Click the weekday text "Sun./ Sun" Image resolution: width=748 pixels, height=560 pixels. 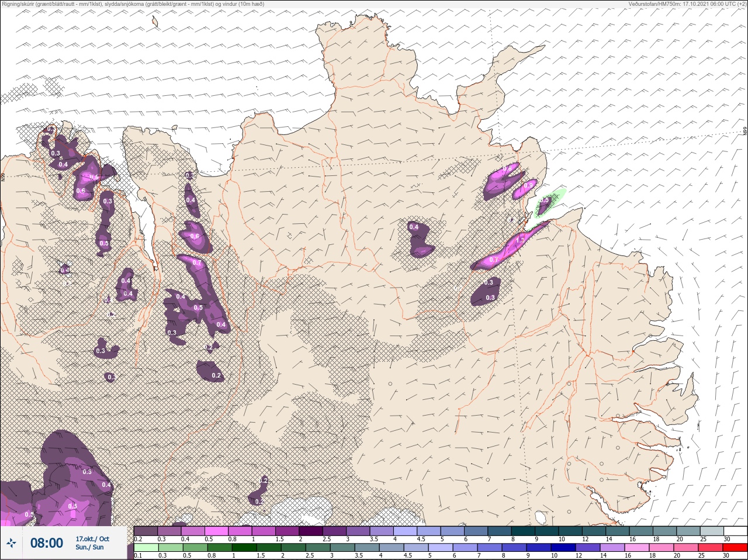click(x=89, y=547)
